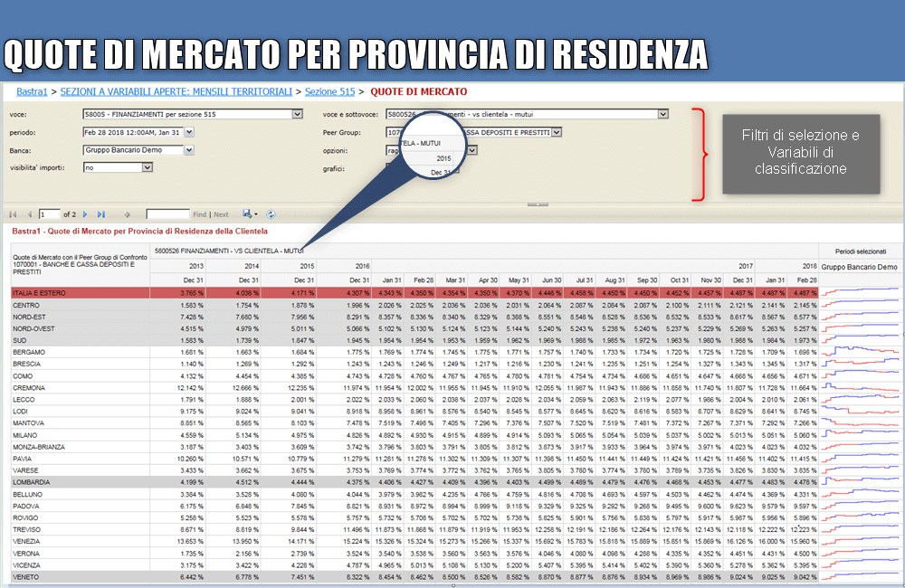The image size is (905, 588).
Task: Click the CREMONA trend sparkline
Action: 861,388
